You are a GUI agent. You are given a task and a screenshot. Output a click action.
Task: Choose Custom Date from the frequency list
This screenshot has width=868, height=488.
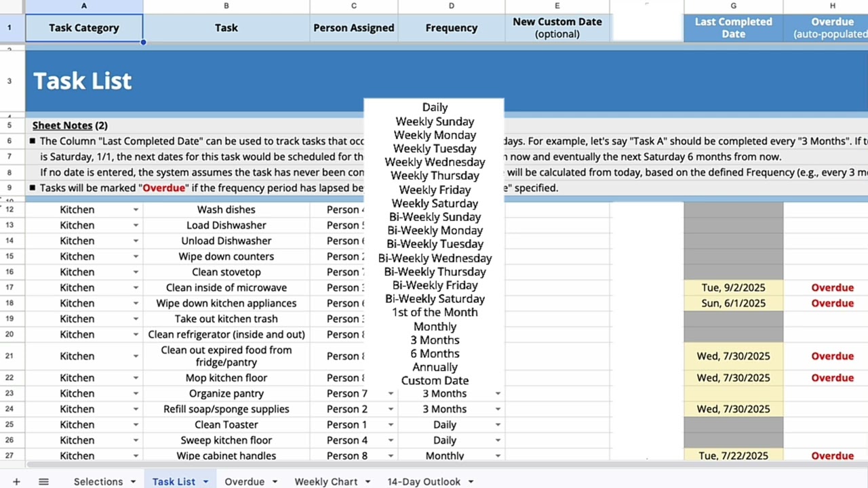click(435, 381)
